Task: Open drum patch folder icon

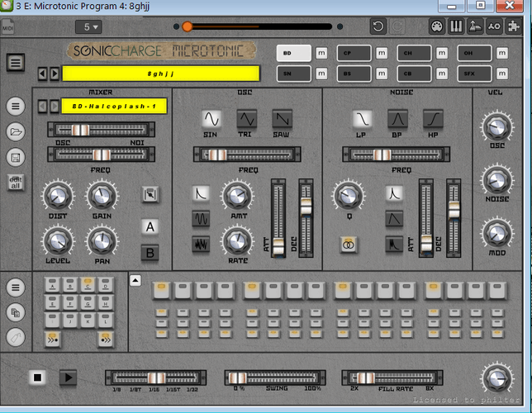Action: click(x=16, y=131)
